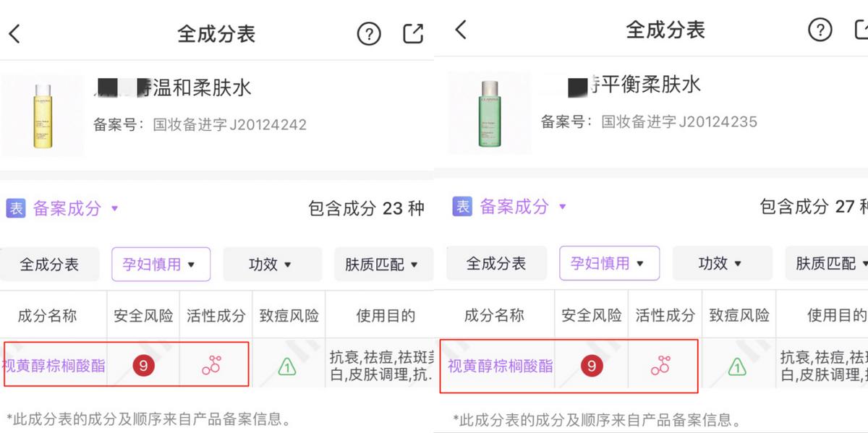Image resolution: width=868 pixels, height=433 pixels.
Task: Click the help question mark icon
Action: [368, 33]
